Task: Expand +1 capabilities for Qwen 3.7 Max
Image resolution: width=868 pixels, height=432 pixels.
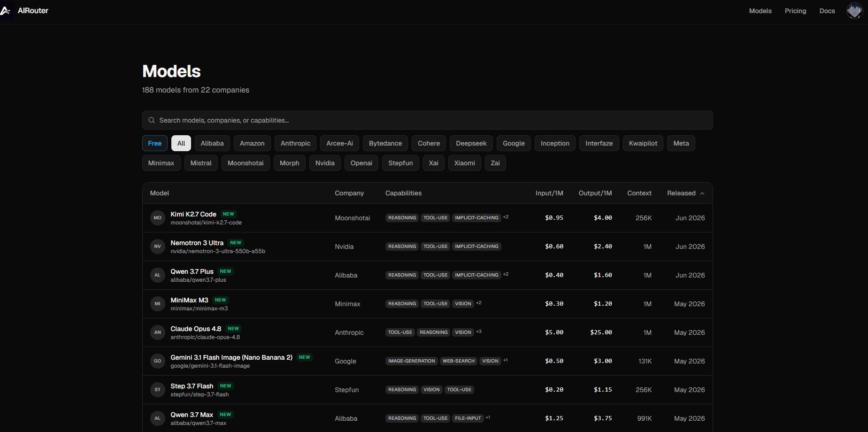Action: point(488,418)
